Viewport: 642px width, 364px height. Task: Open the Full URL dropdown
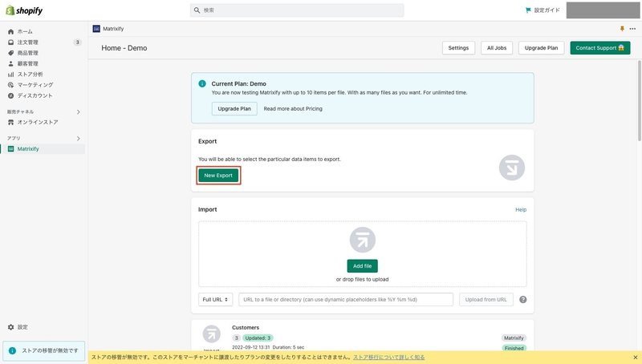click(215, 299)
